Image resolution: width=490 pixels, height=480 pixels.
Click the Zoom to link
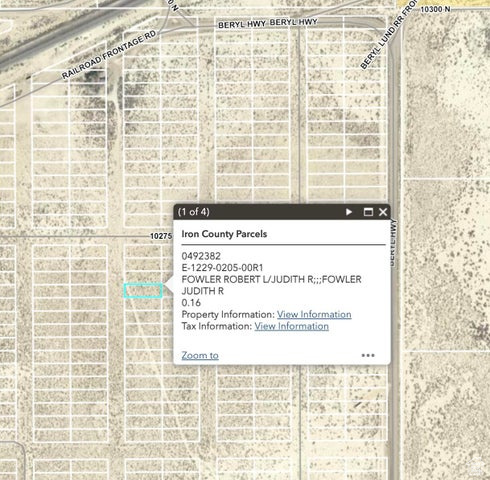(200, 355)
